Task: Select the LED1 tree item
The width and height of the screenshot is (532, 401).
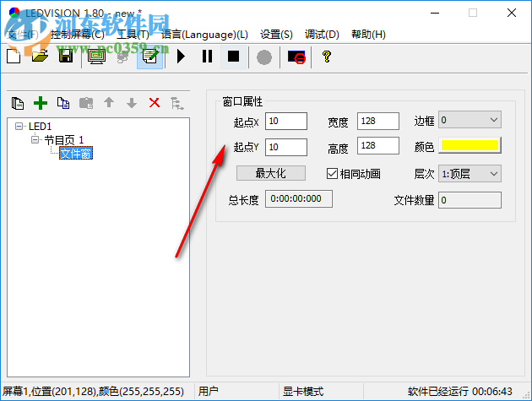Action: (40, 127)
